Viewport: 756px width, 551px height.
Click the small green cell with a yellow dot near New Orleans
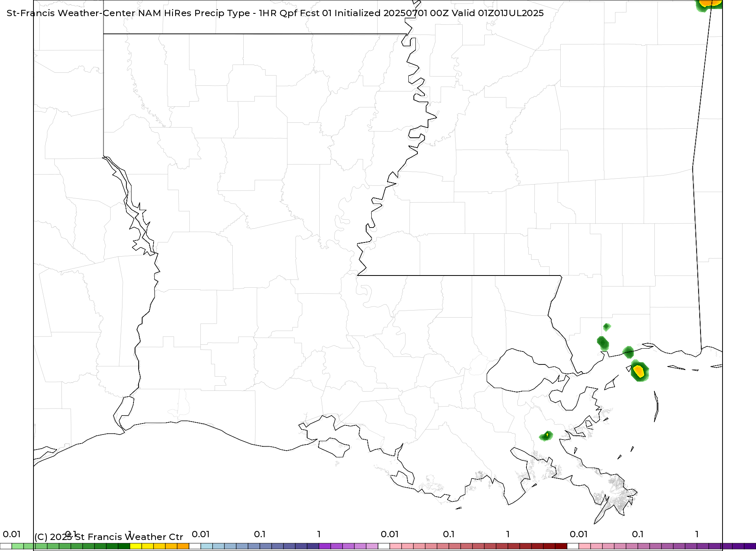tap(546, 436)
